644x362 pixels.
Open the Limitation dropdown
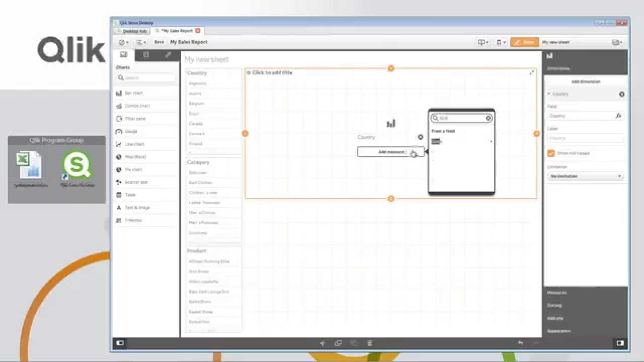pos(586,176)
